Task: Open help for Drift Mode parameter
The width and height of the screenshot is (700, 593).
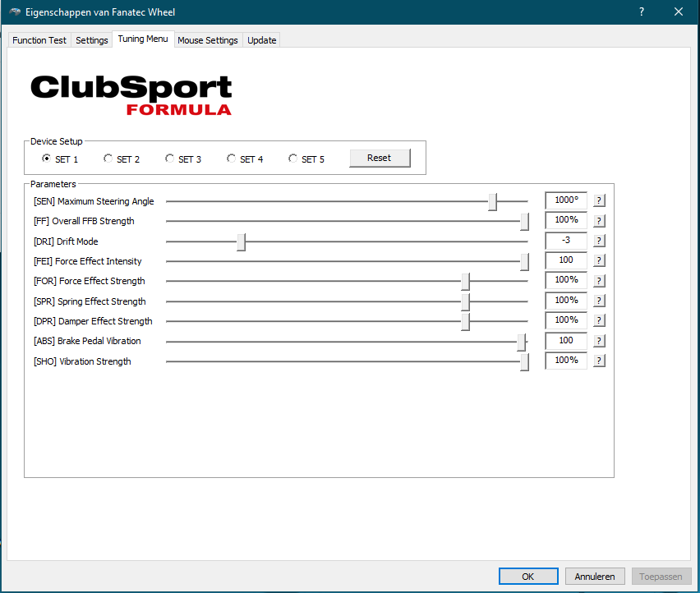Action: [x=599, y=241]
